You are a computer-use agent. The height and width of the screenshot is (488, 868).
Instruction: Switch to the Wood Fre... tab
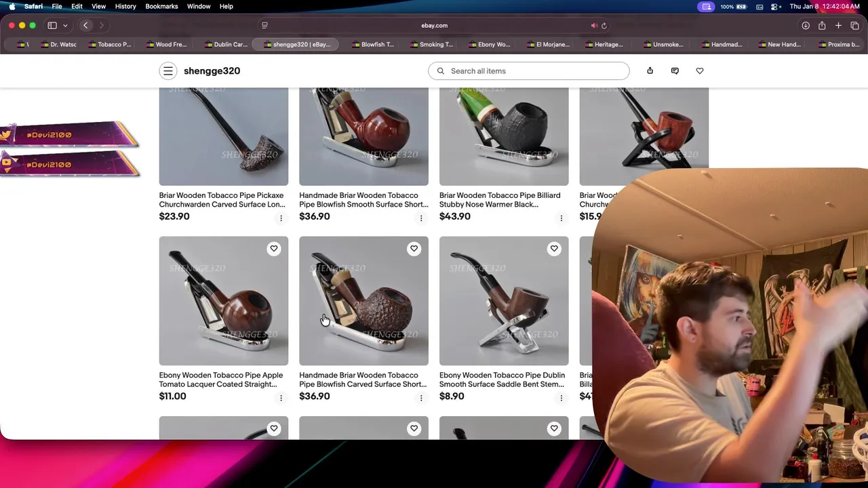coord(166,45)
